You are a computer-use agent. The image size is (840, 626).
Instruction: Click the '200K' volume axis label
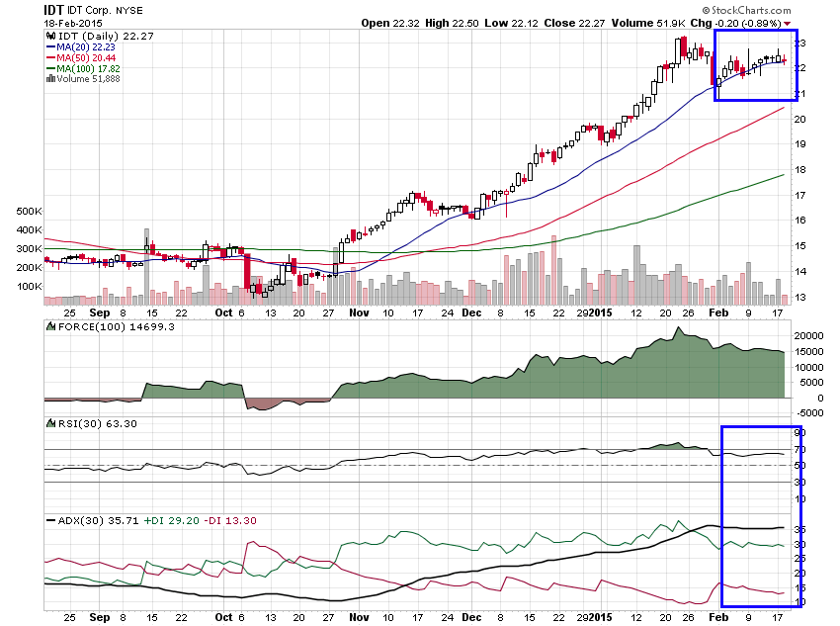[29, 267]
